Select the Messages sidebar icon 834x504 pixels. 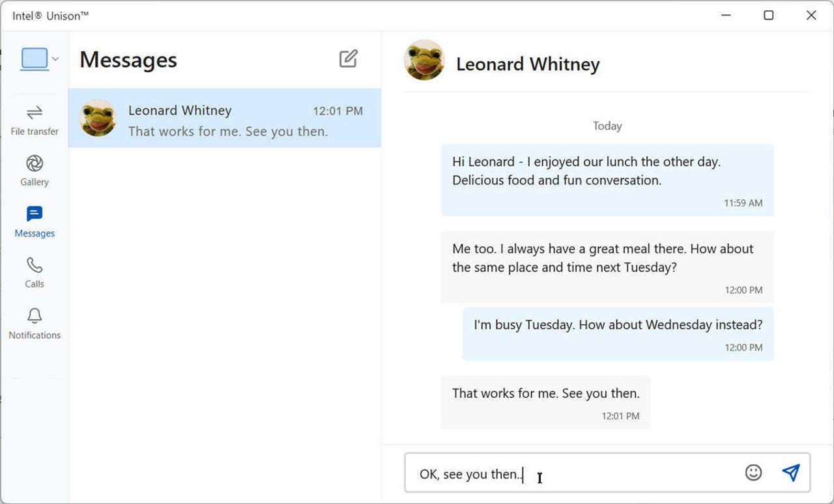point(35,222)
